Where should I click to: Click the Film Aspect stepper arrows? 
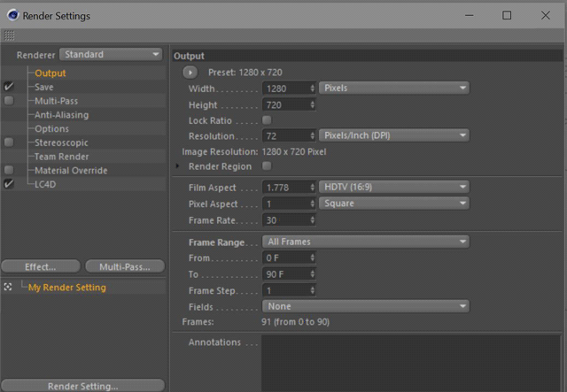point(313,188)
